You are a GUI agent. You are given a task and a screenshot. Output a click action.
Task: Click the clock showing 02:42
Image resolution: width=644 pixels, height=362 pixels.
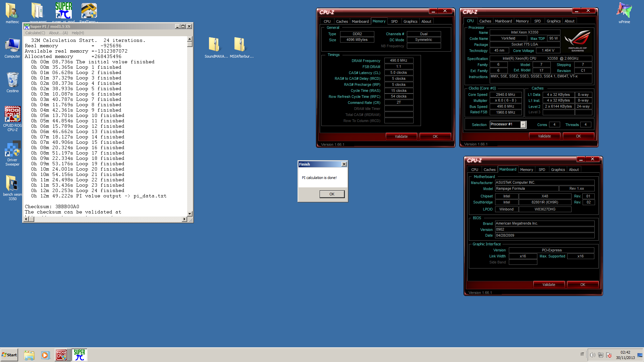tap(625, 352)
